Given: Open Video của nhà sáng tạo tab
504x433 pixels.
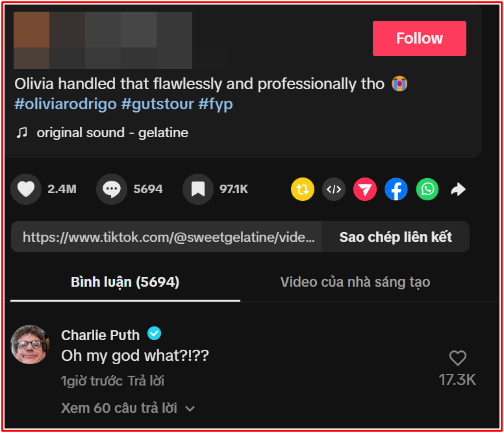Looking at the screenshot, I should click(x=355, y=282).
